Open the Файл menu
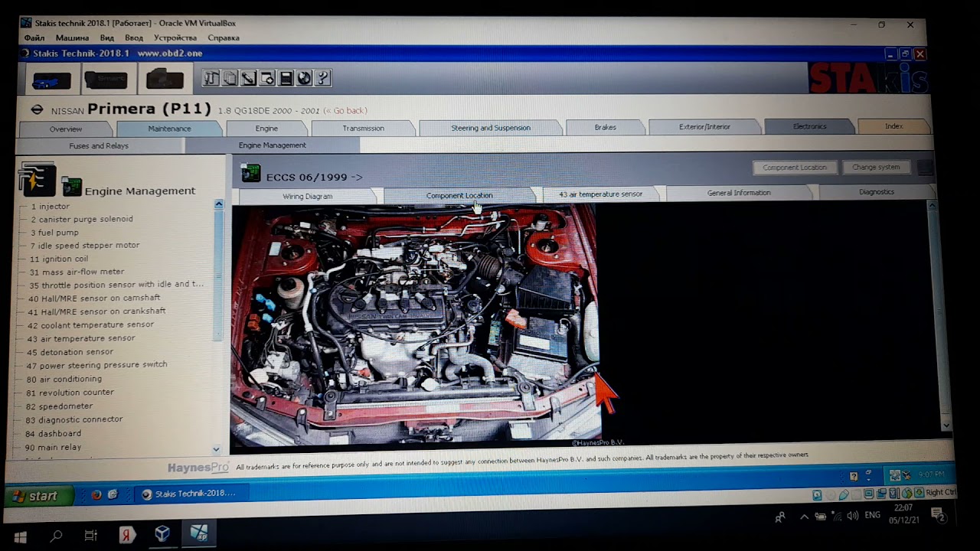Viewport: 980px width, 551px height. pos(34,37)
